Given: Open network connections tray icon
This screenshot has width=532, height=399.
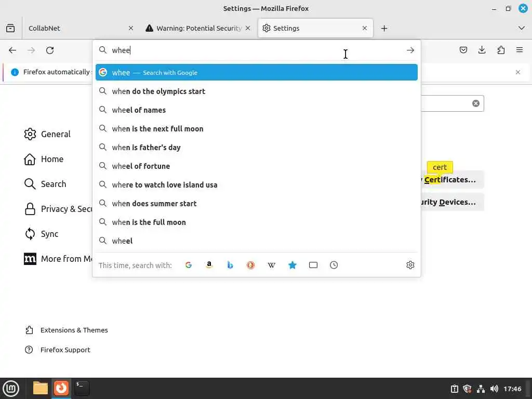Looking at the screenshot, I should pos(481,389).
